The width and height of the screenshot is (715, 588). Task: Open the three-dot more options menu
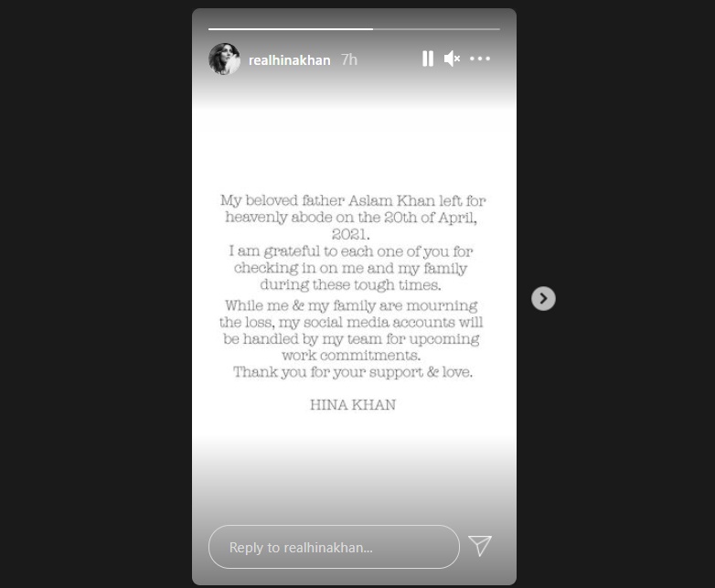(480, 59)
